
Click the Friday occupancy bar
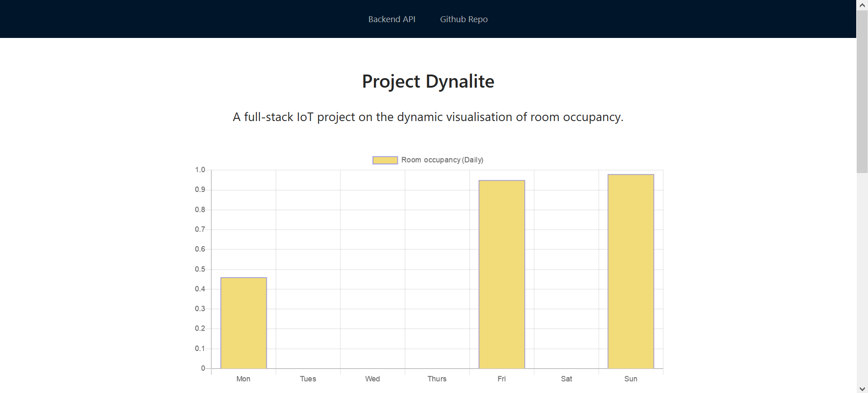coord(502,274)
